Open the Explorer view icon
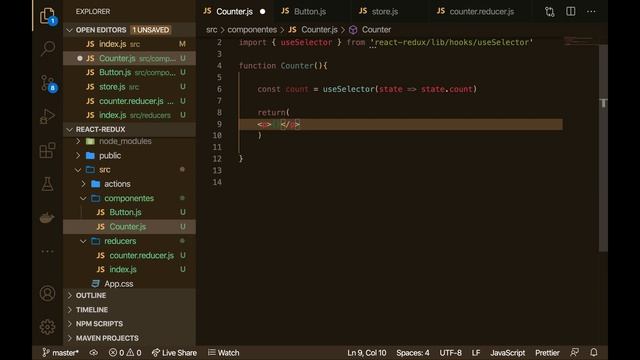The image size is (640, 360). click(47, 16)
